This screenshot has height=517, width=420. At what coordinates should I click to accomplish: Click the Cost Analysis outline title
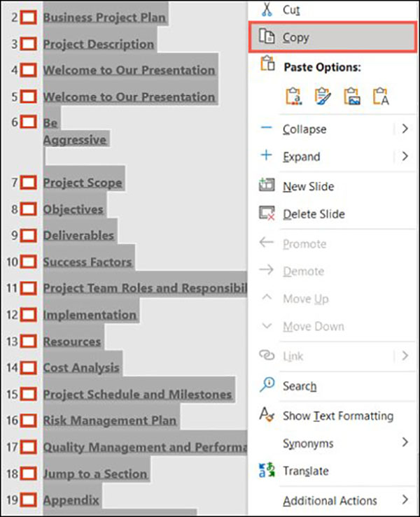(x=81, y=367)
